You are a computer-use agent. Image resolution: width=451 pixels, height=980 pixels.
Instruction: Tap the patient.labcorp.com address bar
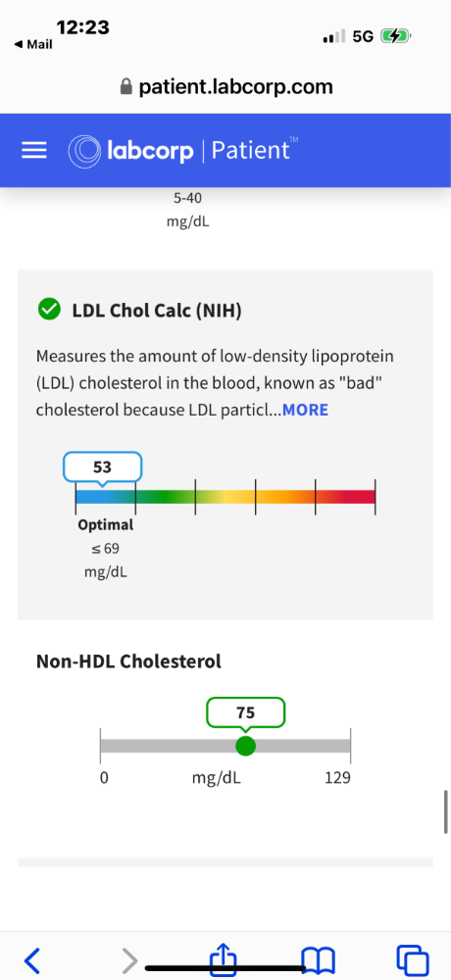pyautogui.click(x=225, y=86)
